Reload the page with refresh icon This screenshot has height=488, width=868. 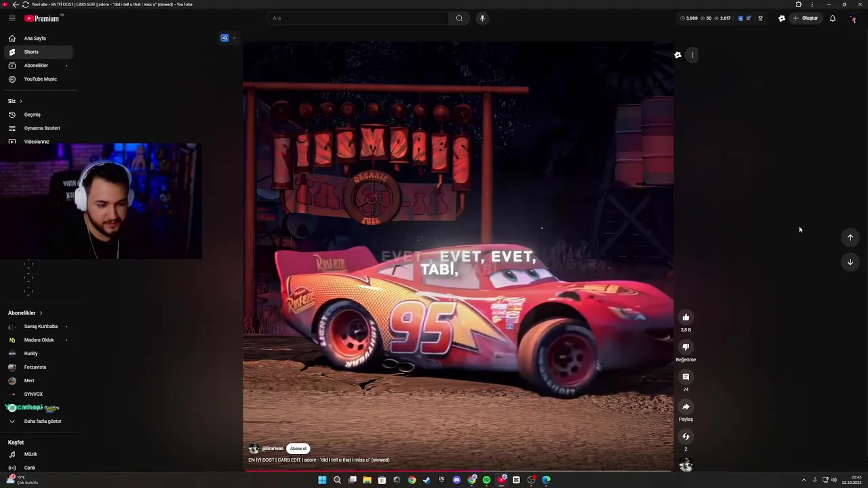coord(25,4)
